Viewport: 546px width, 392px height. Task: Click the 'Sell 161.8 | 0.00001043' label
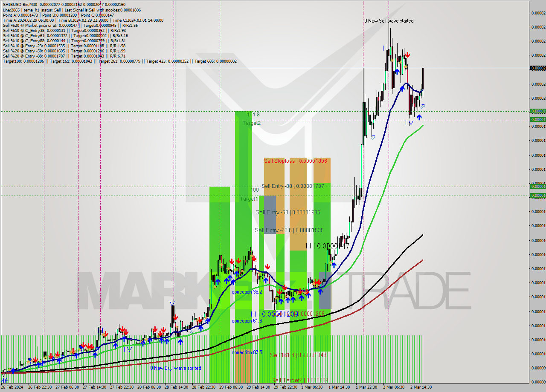click(x=298, y=355)
